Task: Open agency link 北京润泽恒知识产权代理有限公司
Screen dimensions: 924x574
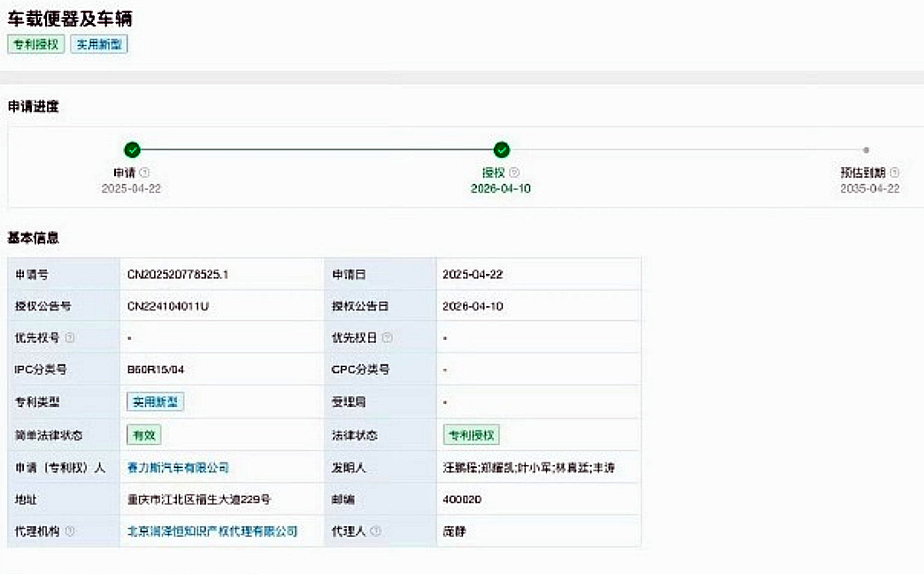Action: click(212, 532)
